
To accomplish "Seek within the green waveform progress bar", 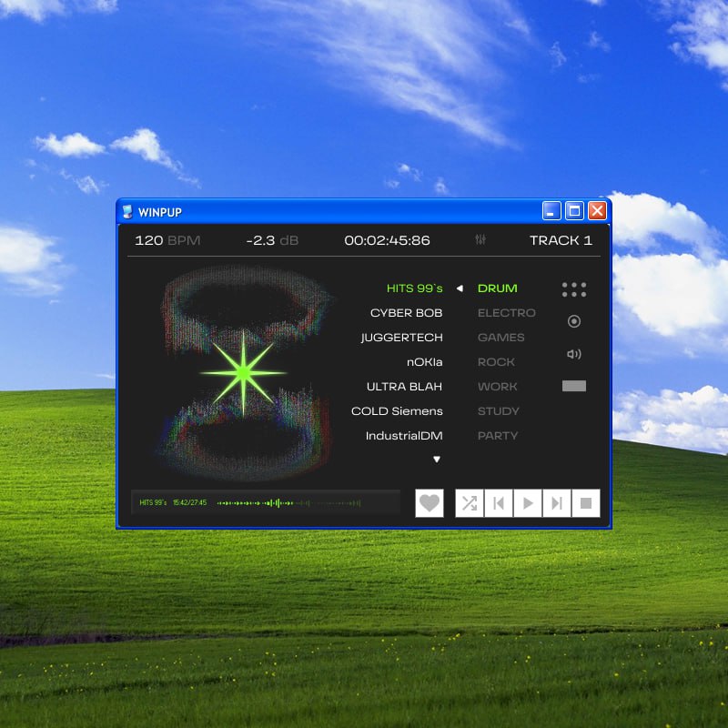I will 288,503.
